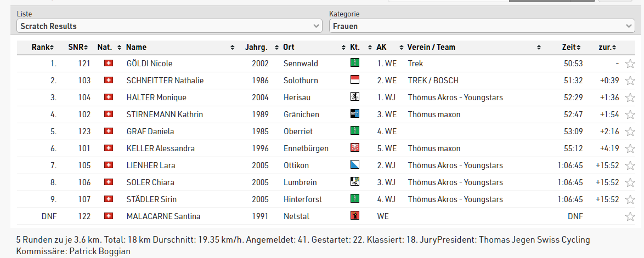The image size is (644, 258).
Task: Star SCHNEITTER Nathalie's result row
Action: tap(630, 81)
